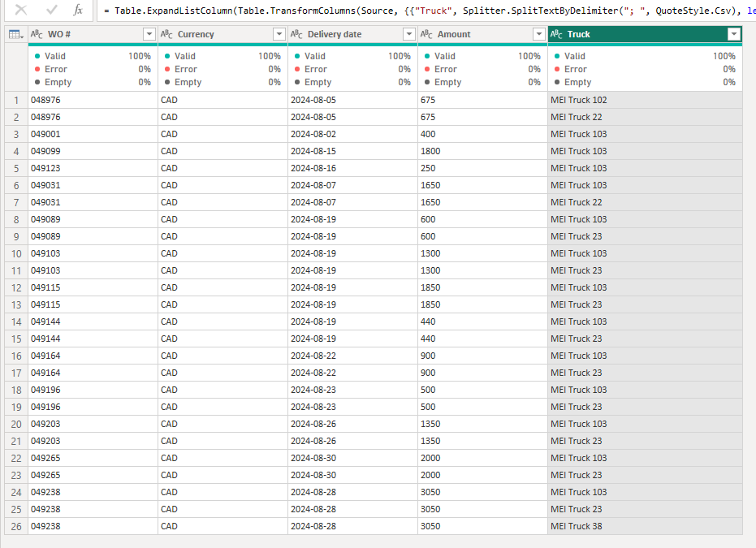Select WO # 049123 cell

pos(93,168)
